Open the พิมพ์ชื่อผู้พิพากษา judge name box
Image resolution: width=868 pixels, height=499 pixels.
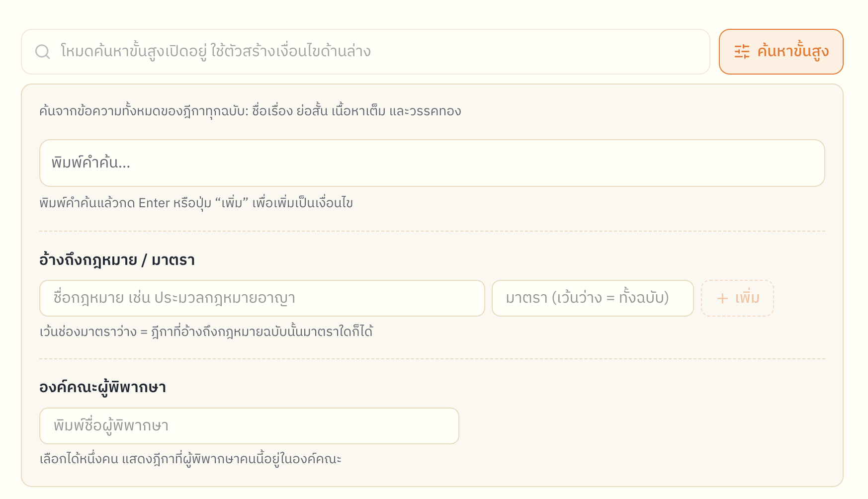[249, 426]
